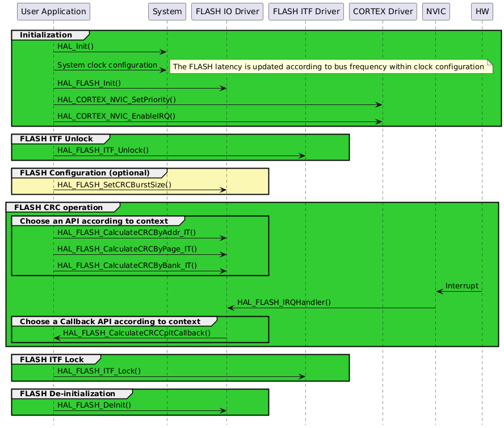Image resolution: width=504 pixels, height=428 pixels.
Task: Click the CORTEX Driver participant box
Action: click(x=383, y=11)
